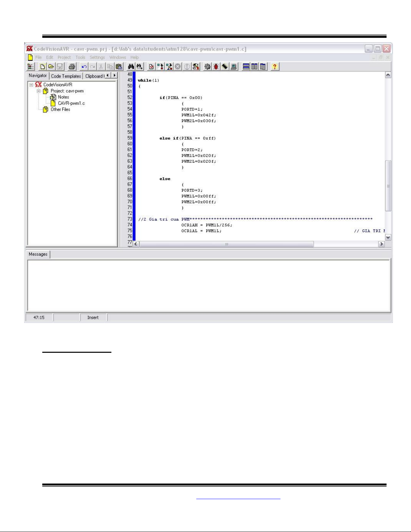This screenshot has height=532, width=411.
Task: Click the horizontal scrollbar of the code editor
Action: click(x=226, y=244)
